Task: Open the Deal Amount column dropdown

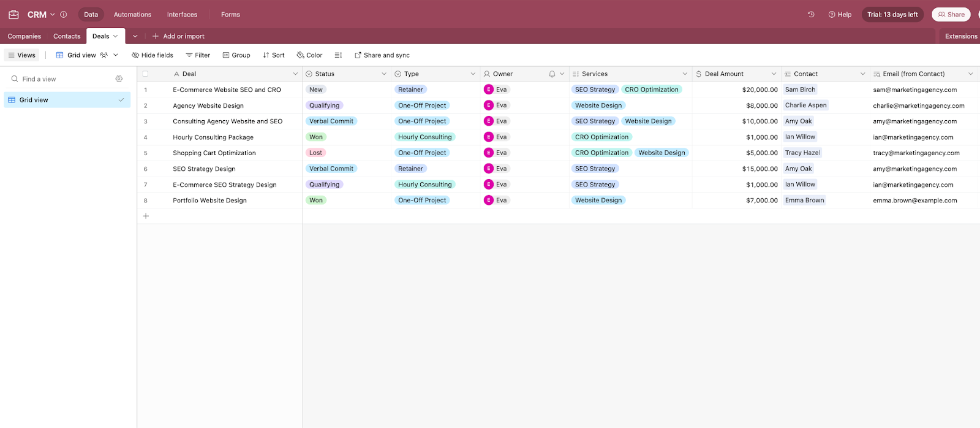Action: coord(774,74)
